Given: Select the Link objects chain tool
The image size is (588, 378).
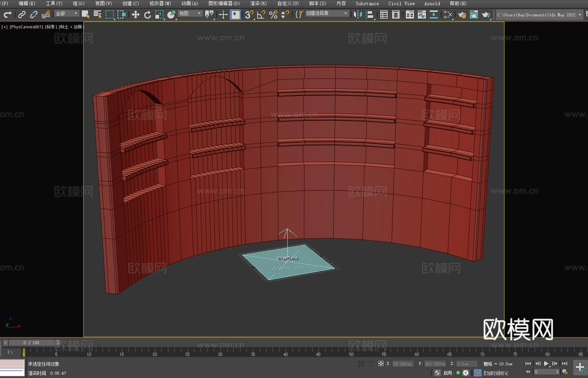Looking at the screenshot, I should pyautogui.click(x=22, y=14).
